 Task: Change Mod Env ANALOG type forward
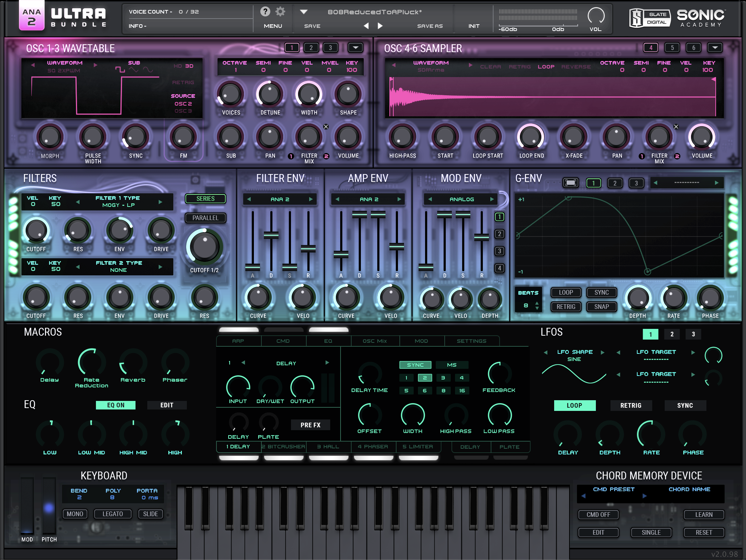click(492, 199)
